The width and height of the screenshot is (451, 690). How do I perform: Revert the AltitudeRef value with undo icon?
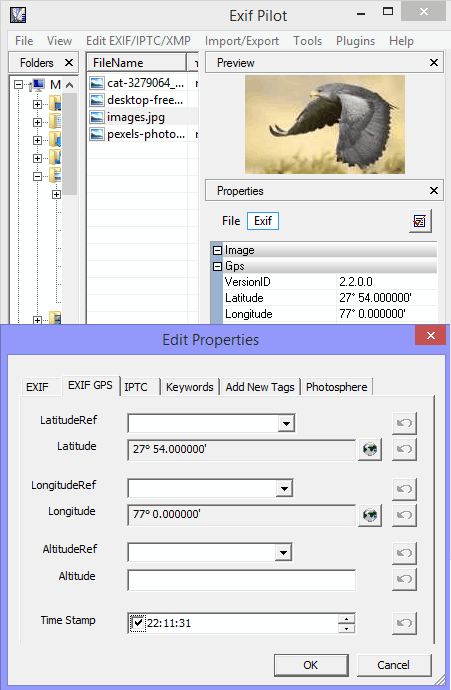pyautogui.click(x=404, y=552)
